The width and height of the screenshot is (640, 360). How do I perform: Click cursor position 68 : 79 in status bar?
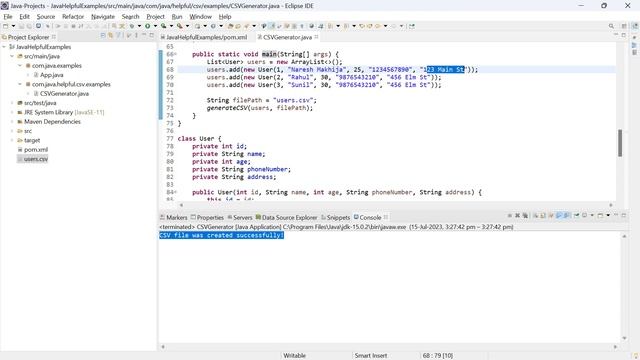pos(438,356)
